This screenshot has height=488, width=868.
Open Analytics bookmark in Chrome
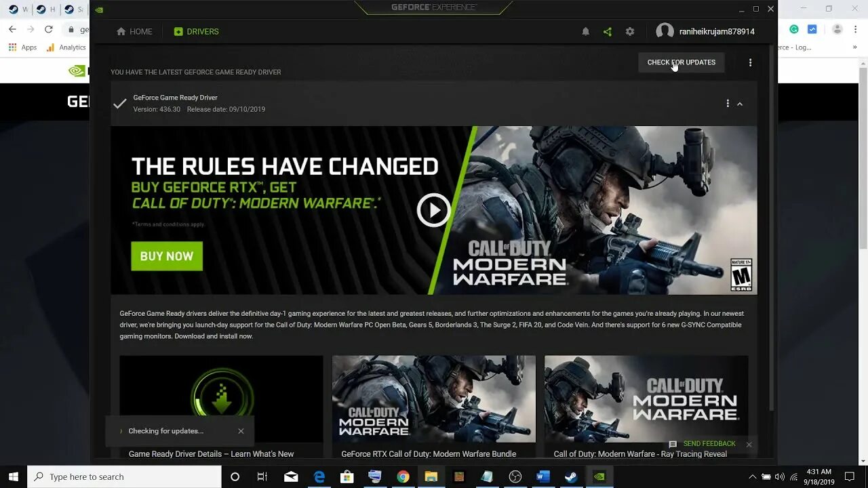tap(66, 47)
